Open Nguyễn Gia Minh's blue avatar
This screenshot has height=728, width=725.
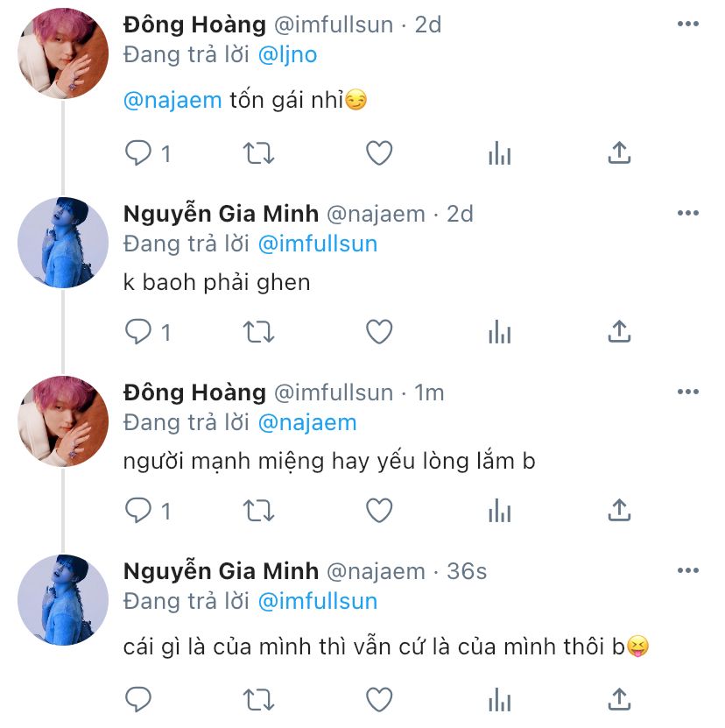coord(63,243)
